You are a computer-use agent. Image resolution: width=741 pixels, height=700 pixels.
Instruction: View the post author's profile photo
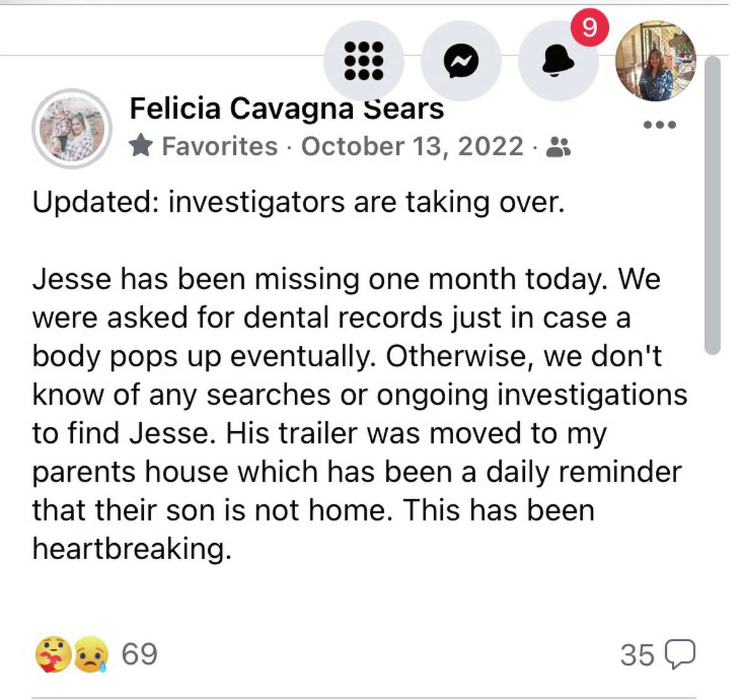(72, 129)
